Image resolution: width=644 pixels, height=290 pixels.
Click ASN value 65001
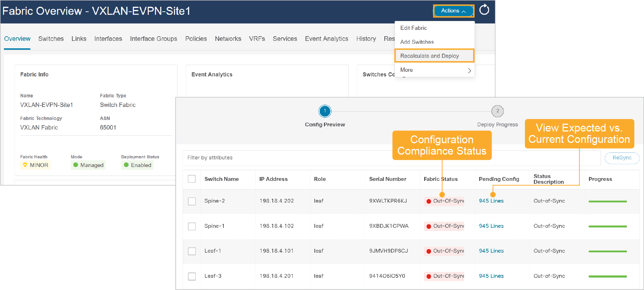[x=108, y=128]
